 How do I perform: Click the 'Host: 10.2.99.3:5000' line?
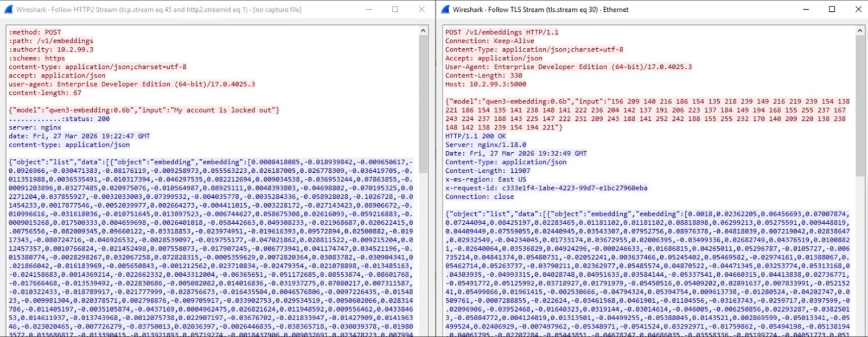tap(486, 84)
